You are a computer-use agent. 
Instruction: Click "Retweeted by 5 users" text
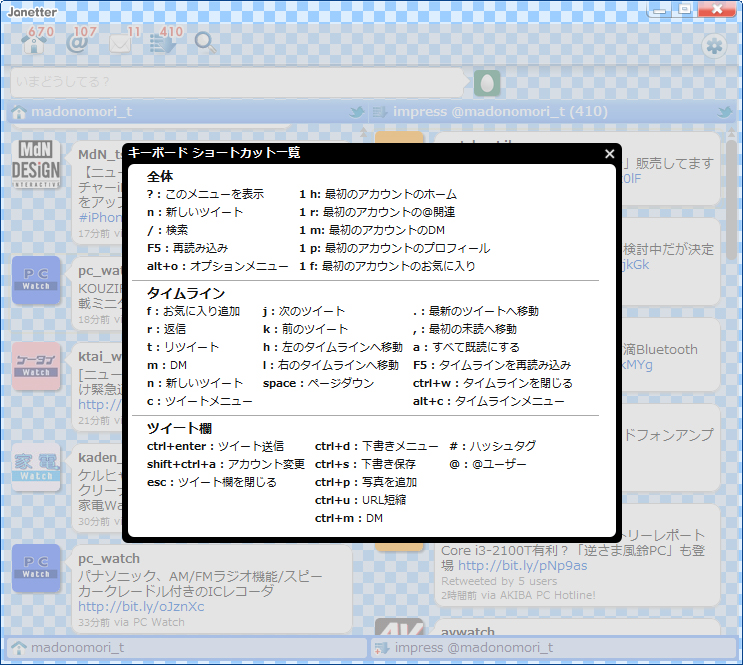[x=499, y=581]
